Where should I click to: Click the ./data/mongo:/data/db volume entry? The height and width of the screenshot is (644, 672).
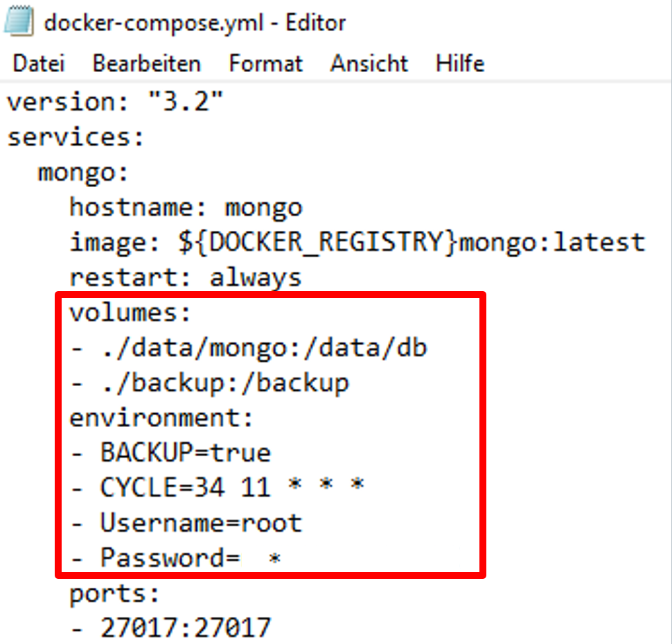(x=249, y=348)
